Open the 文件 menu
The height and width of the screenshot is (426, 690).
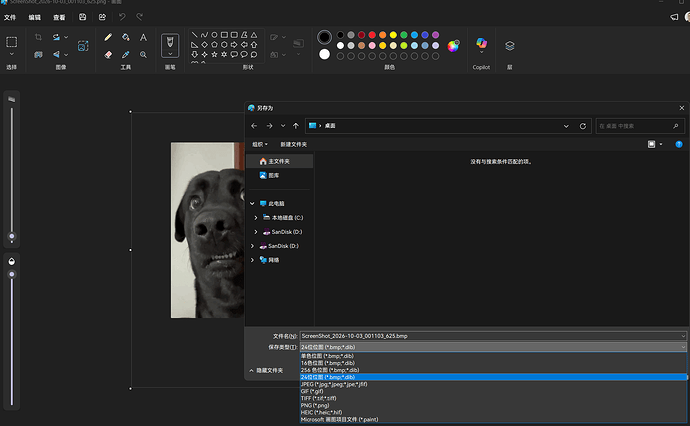10,17
